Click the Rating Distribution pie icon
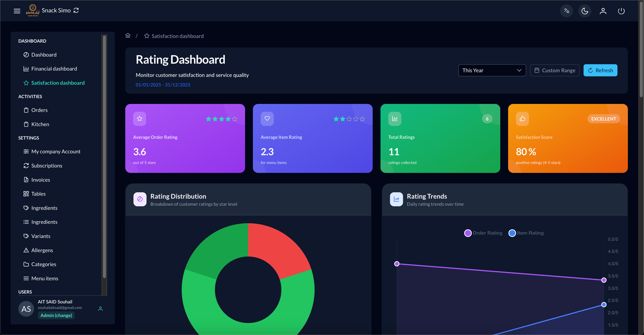The width and height of the screenshot is (644, 335). [x=140, y=199]
